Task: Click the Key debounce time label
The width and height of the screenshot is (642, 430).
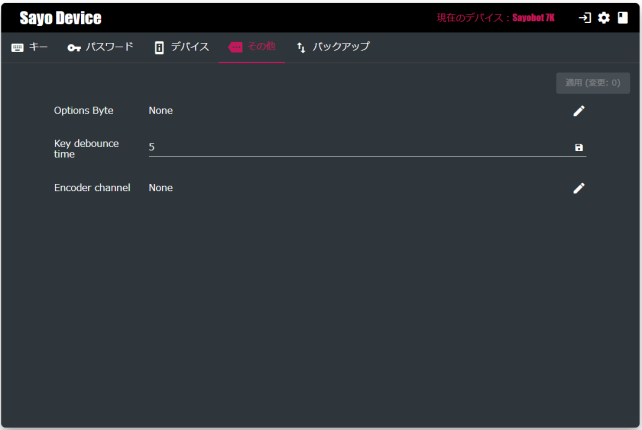Action: [x=86, y=149]
